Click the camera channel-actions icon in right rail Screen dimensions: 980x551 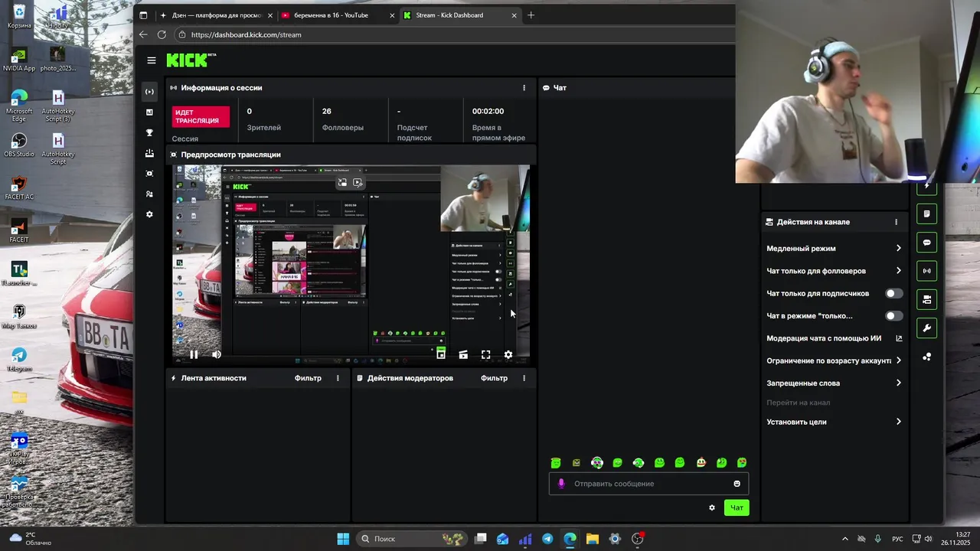tap(926, 299)
